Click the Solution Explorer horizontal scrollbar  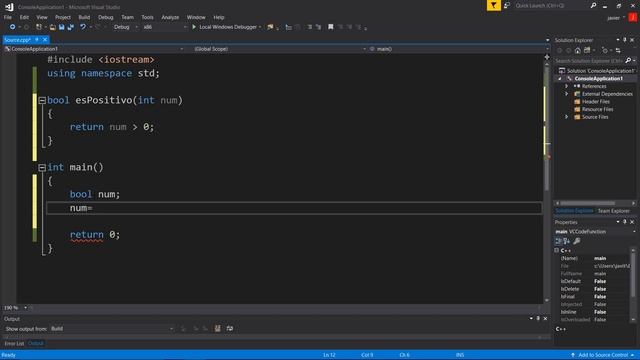point(587,203)
